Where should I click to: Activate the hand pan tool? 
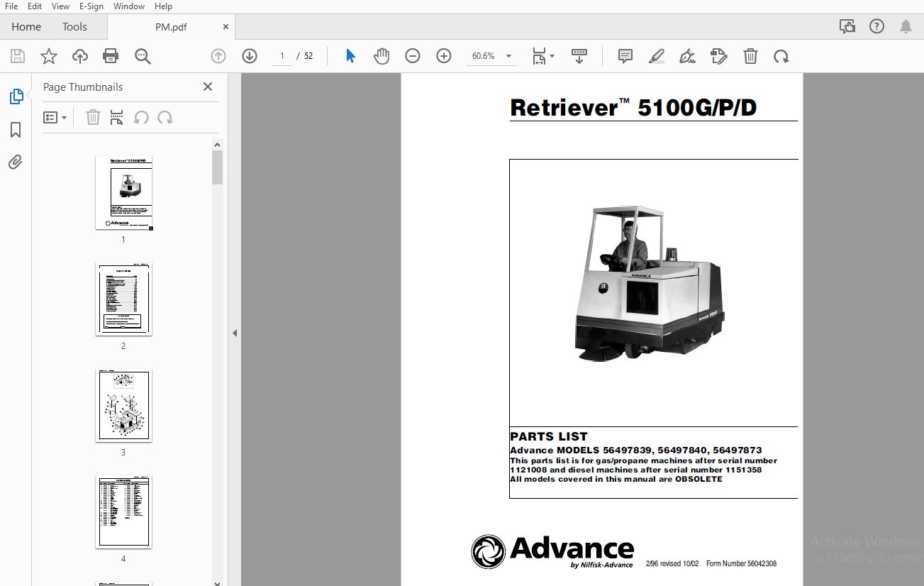click(382, 56)
